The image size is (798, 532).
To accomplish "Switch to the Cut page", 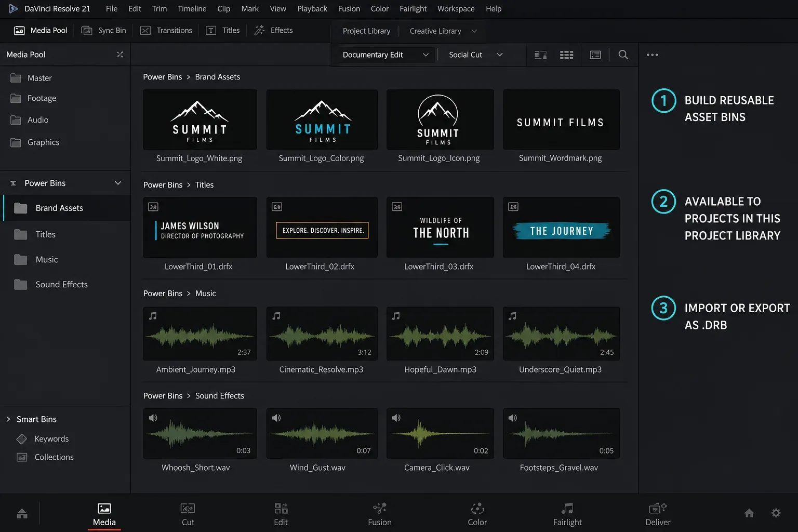I will coord(188,514).
